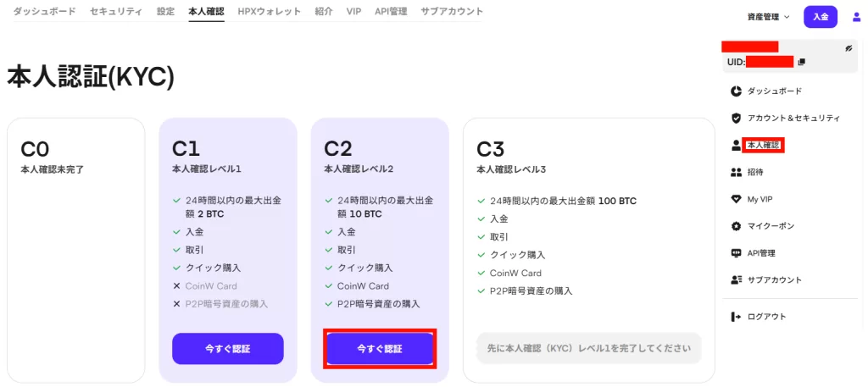The image size is (868, 387).
Task: Click the API管理 icon in sidebar
Action: pyautogui.click(x=736, y=253)
